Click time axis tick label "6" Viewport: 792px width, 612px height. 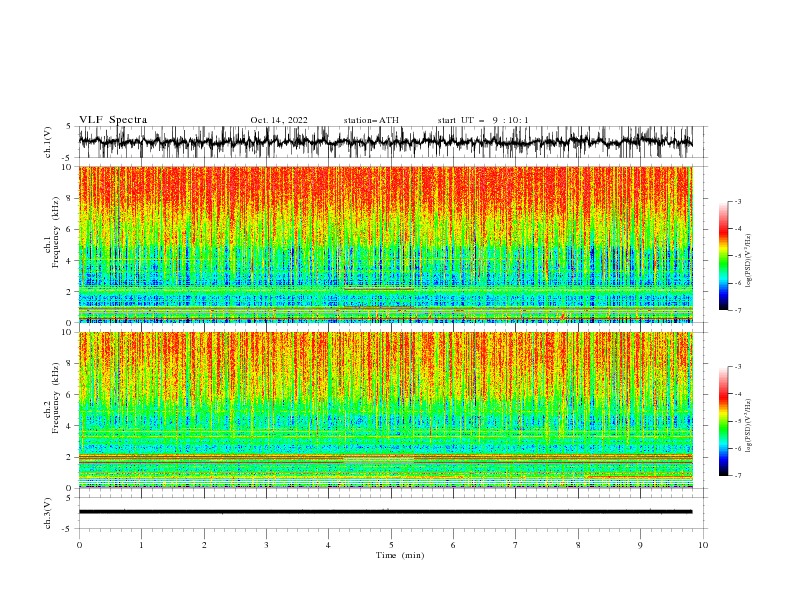pyautogui.click(x=454, y=545)
